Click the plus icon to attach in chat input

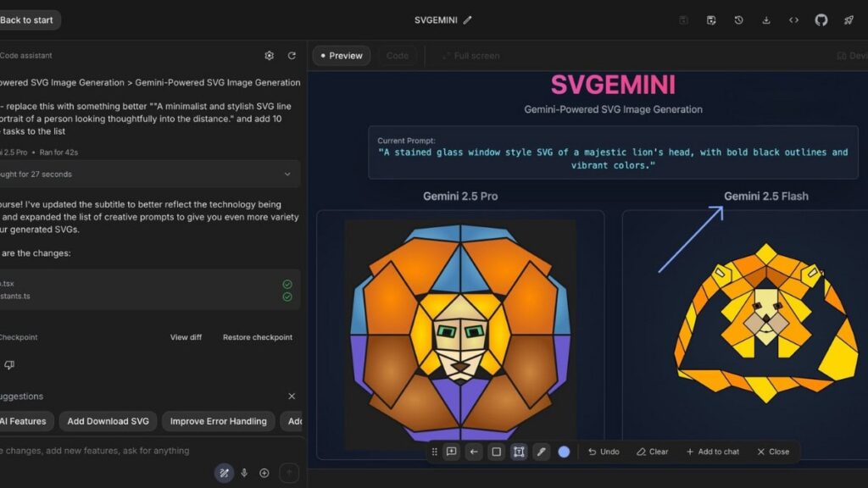point(263,474)
